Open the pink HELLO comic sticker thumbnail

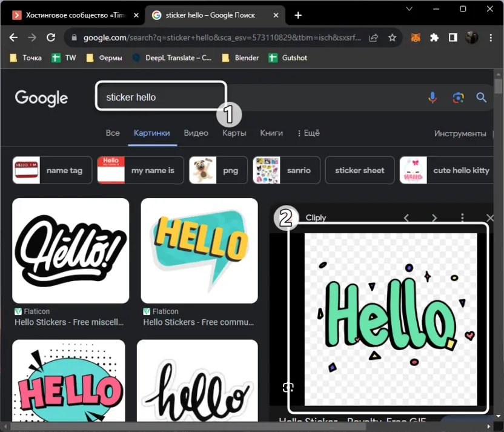click(69, 381)
